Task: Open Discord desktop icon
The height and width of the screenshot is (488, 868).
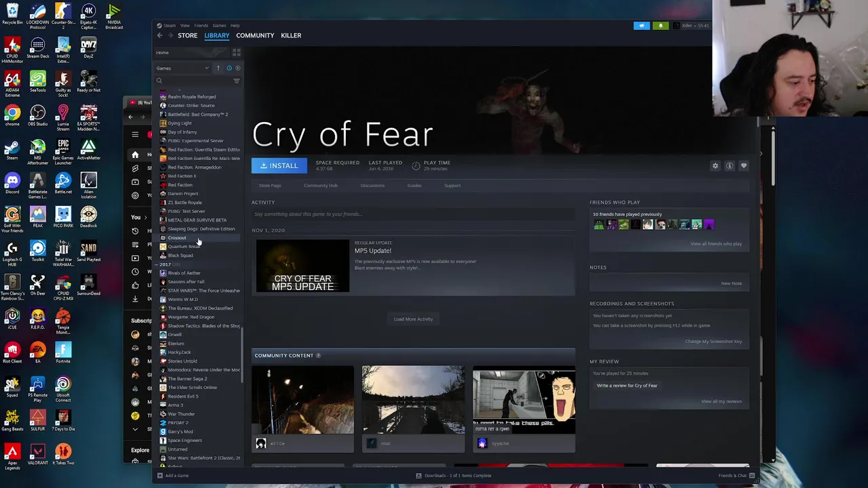Action: click(12, 183)
